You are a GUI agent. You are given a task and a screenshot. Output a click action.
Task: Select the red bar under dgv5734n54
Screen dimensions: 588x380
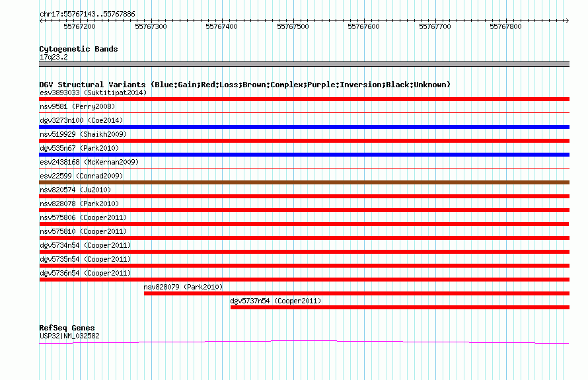click(304, 252)
